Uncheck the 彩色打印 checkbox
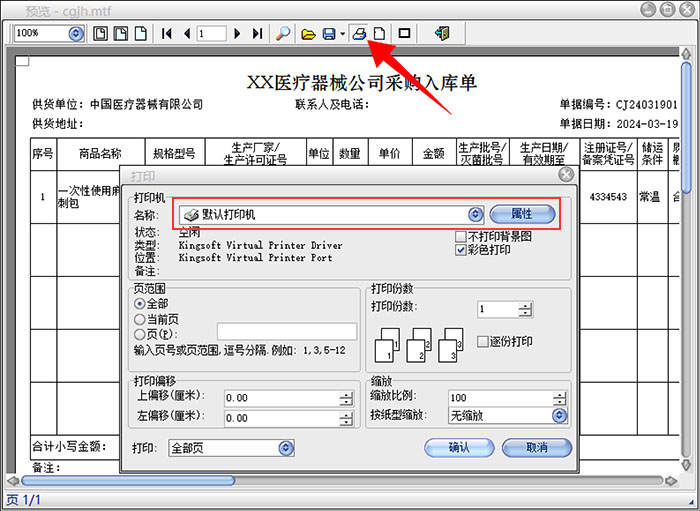 (461, 250)
